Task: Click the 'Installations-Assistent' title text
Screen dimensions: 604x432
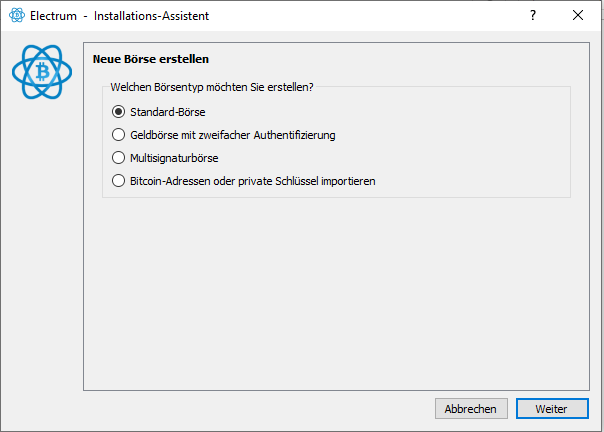Action: [151, 16]
